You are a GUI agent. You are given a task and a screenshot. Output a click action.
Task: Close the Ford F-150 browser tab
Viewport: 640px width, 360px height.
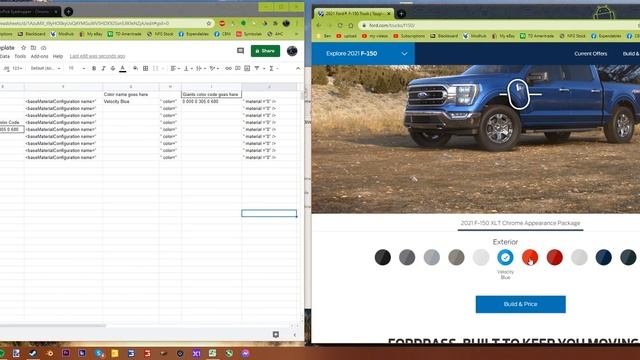389,13
